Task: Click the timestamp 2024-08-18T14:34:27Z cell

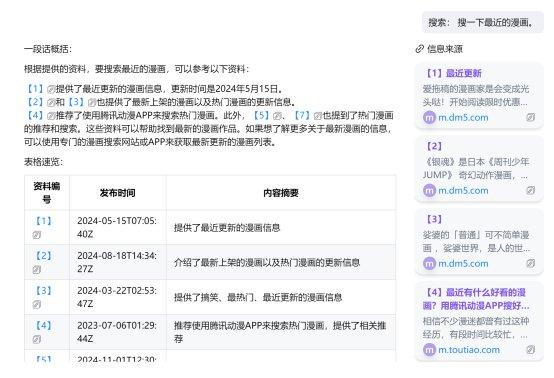Action: pyautogui.click(x=117, y=262)
